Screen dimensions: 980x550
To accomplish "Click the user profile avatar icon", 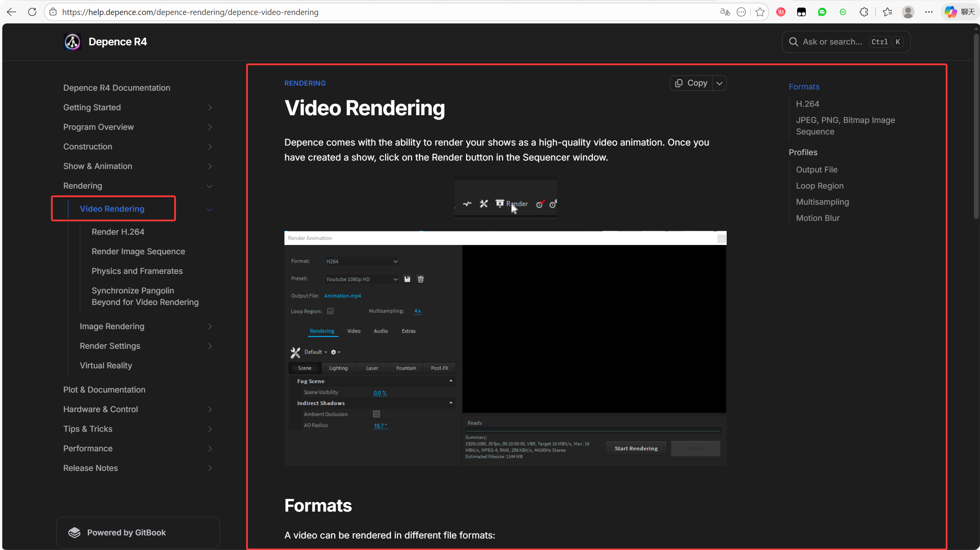I will coord(908,12).
